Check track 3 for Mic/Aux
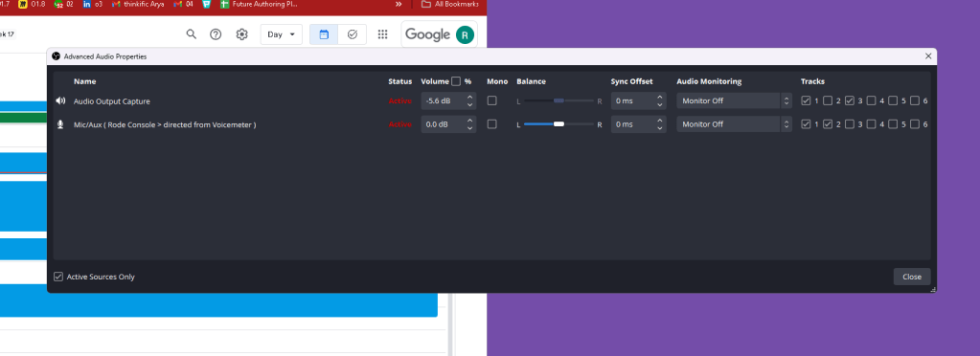980x356 pixels. (x=850, y=124)
